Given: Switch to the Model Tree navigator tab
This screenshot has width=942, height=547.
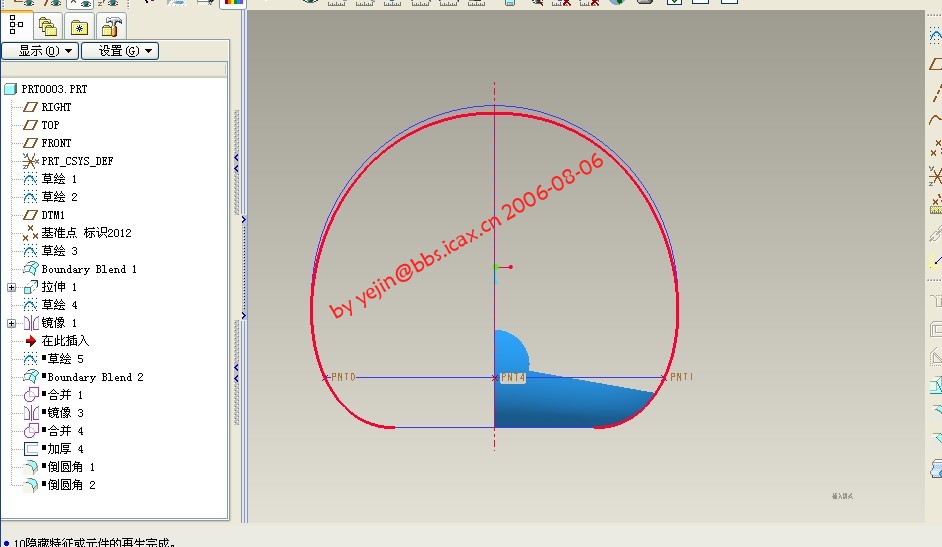Looking at the screenshot, I should [x=16, y=25].
